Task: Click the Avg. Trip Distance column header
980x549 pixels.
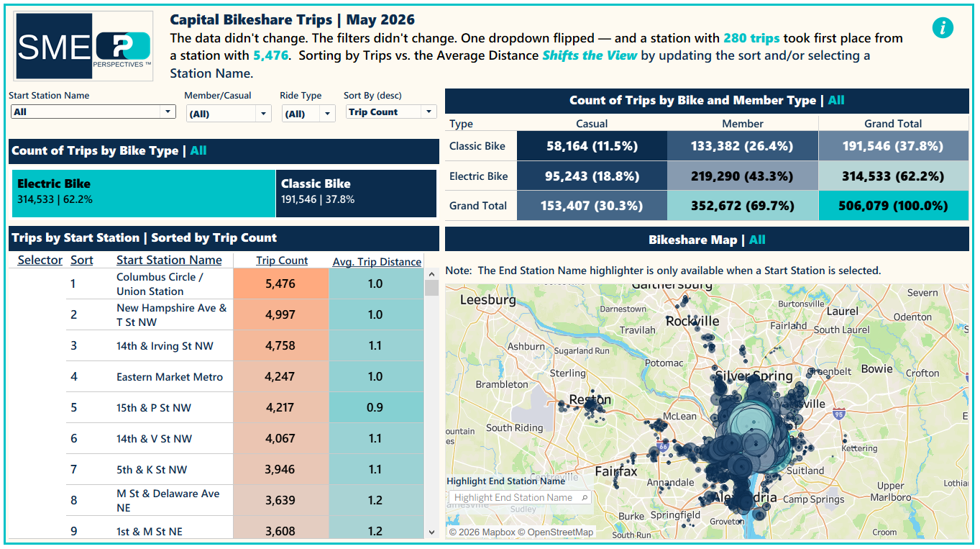Action: click(x=377, y=262)
